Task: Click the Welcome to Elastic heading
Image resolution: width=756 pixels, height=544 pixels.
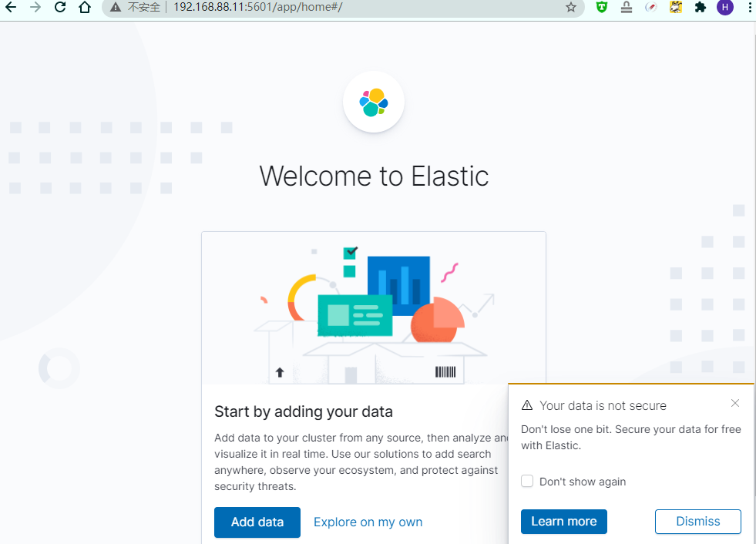Action: tap(374, 176)
